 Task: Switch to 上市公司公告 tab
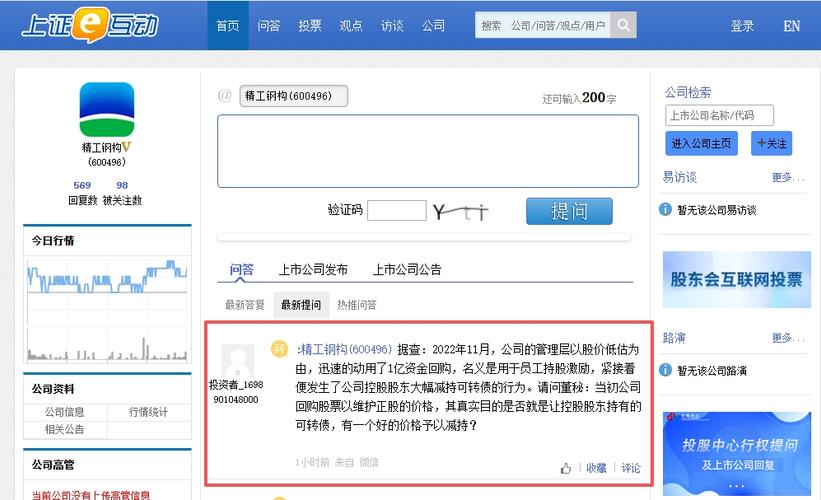(407, 269)
